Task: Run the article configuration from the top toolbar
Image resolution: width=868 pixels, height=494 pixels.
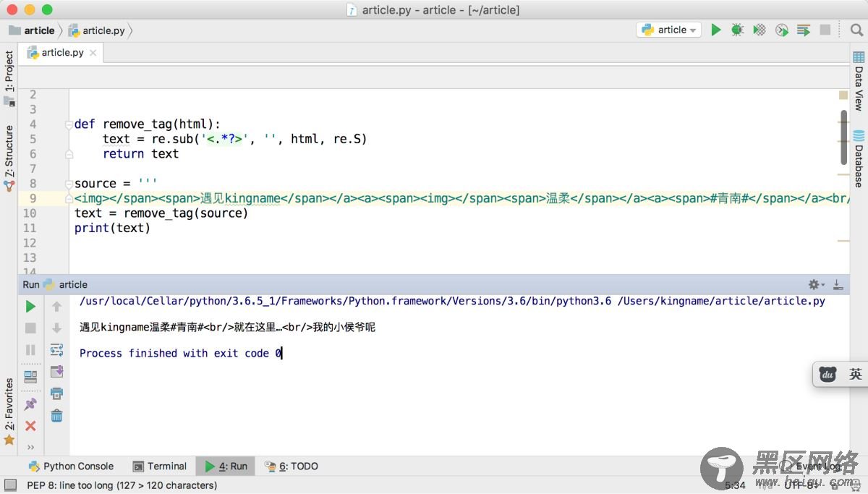Action: pos(715,30)
